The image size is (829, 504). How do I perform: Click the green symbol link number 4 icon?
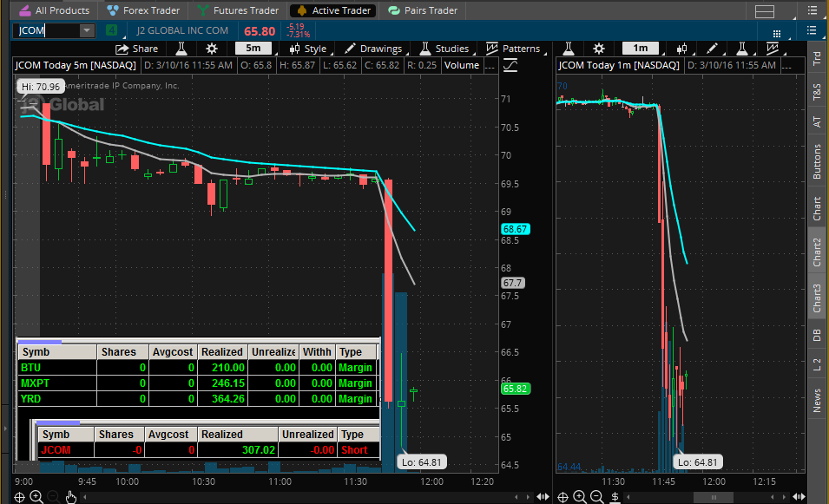[x=111, y=30]
